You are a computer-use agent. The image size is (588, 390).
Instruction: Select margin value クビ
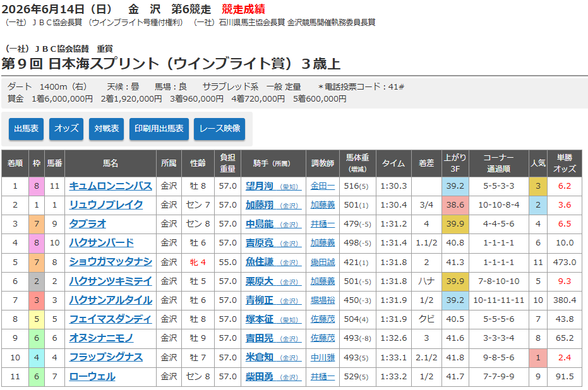426,319
